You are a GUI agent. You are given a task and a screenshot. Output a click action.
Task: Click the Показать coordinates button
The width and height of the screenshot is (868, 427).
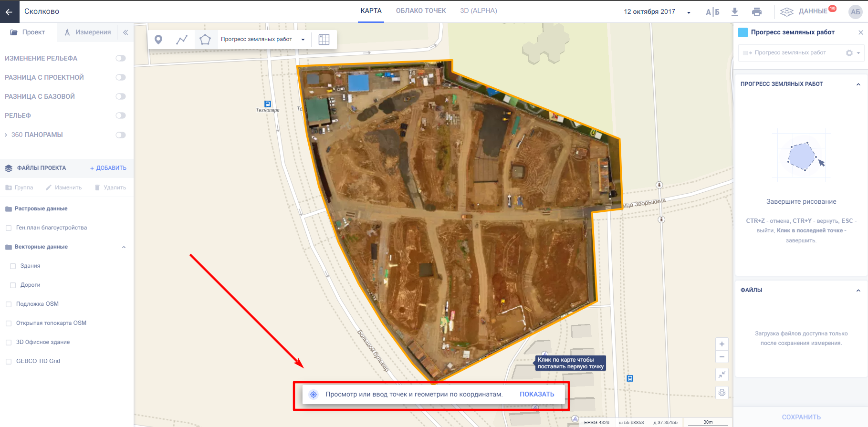point(537,395)
